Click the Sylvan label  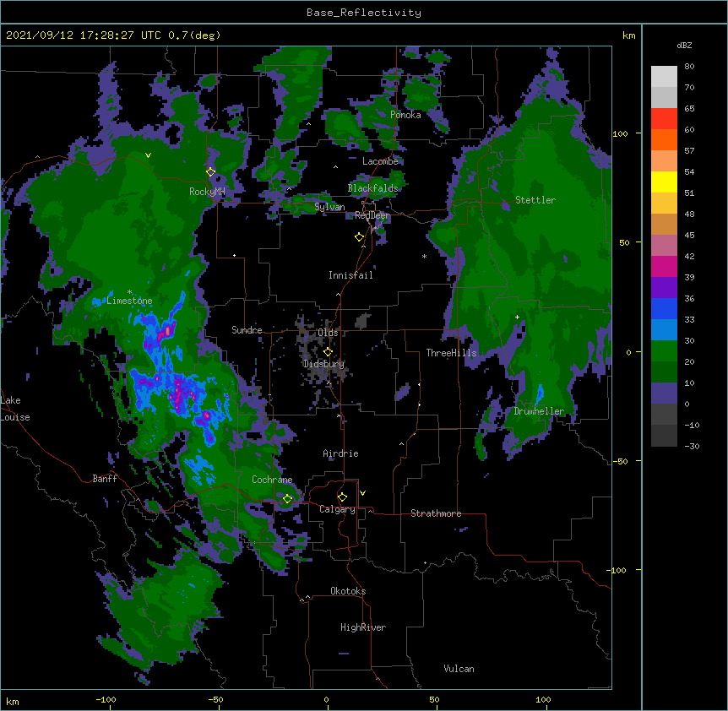(329, 207)
